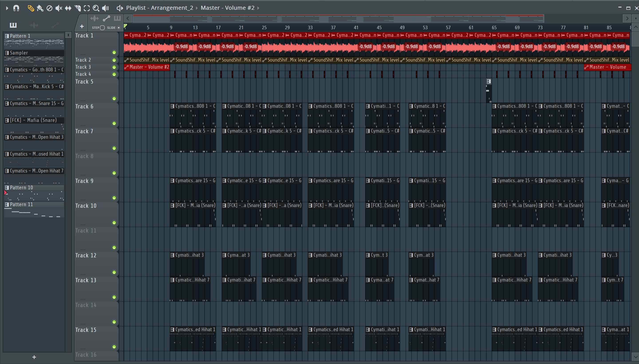
Task: Select the Slice tool
Action: click(x=78, y=8)
